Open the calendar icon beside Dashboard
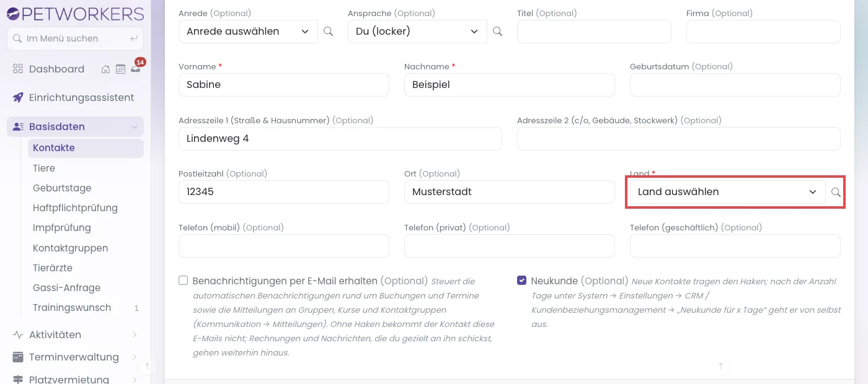868x384 pixels. point(120,69)
